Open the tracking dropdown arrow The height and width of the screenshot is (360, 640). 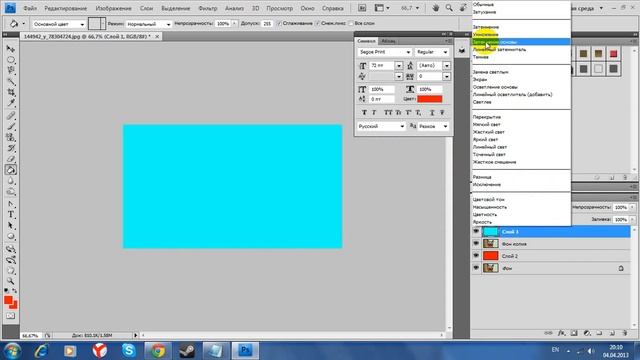point(447,76)
